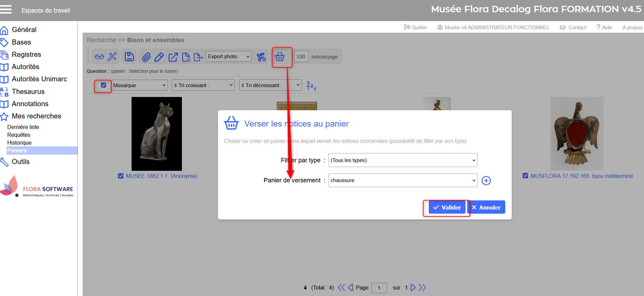The image size is (644, 296).
Task: Click the glasses view icon in toolbar
Action: [x=99, y=57]
